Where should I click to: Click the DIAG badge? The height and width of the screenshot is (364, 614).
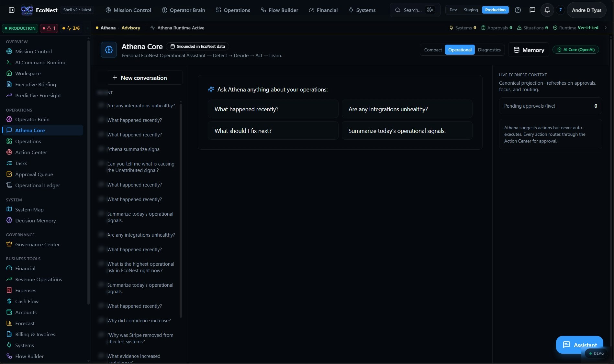pos(596,353)
